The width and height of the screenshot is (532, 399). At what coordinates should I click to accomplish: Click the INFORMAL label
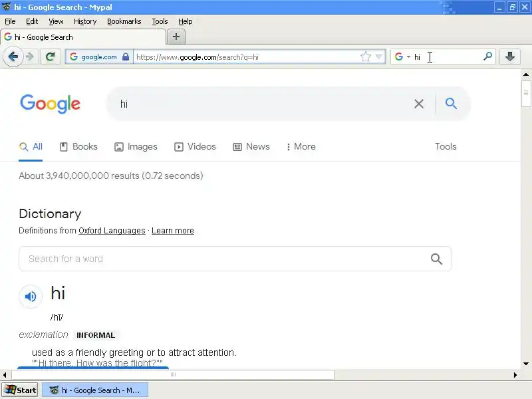96,335
